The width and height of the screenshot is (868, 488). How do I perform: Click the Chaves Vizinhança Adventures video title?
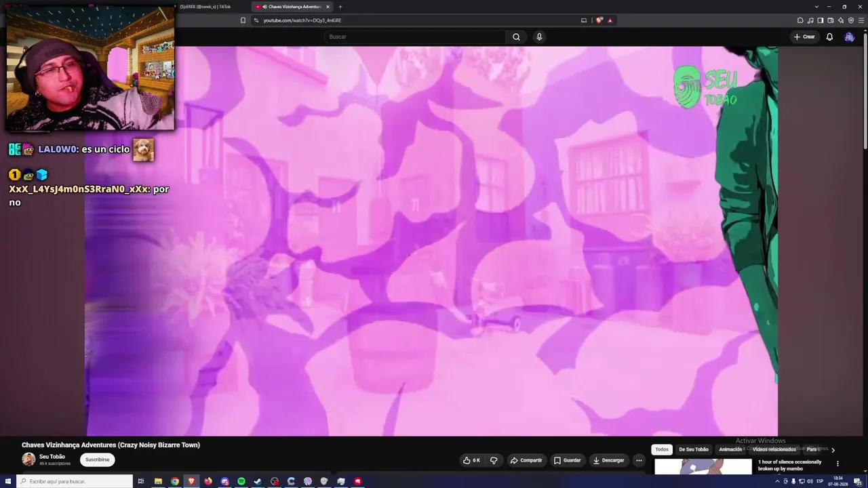pyautogui.click(x=111, y=445)
